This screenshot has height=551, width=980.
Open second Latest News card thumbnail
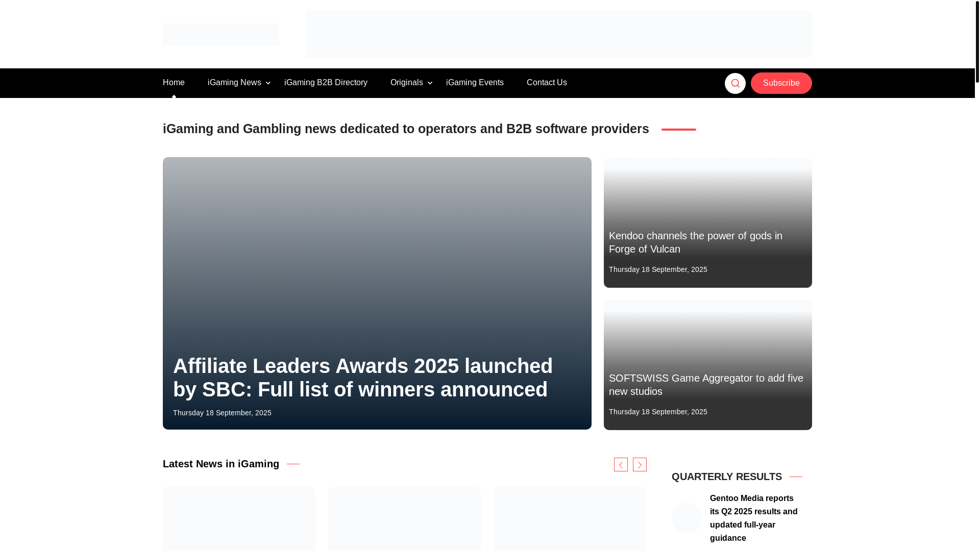pos(404,519)
